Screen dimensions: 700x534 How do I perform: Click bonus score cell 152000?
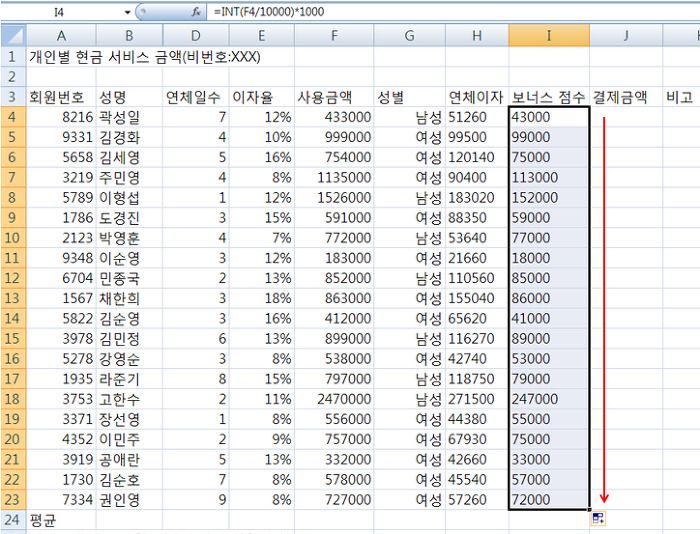549,197
